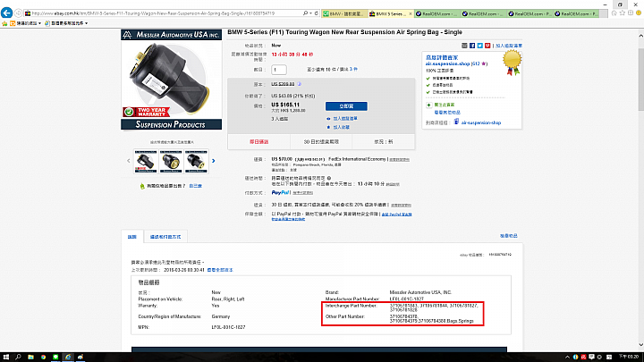Switch to the third RealOEM.com tab
The height and width of the screenshot is (362, 644).
530,13
